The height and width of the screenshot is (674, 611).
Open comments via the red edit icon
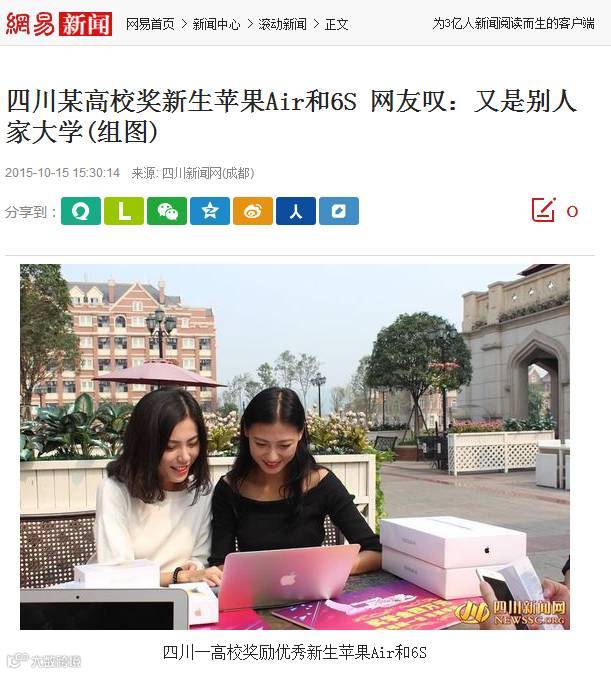coord(543,210)
